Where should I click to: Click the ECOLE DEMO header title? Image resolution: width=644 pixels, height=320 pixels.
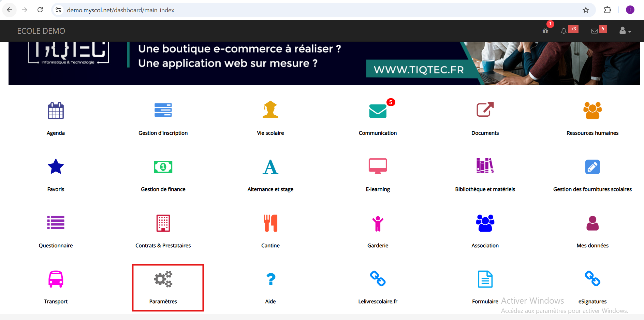[41, 31]
